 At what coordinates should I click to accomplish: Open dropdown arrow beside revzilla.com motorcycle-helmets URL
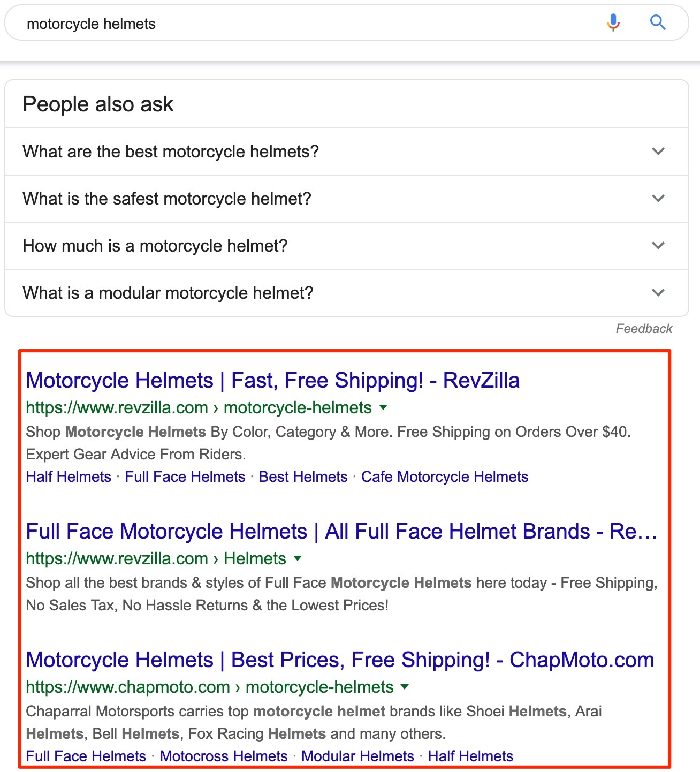[x=383, y=407]
